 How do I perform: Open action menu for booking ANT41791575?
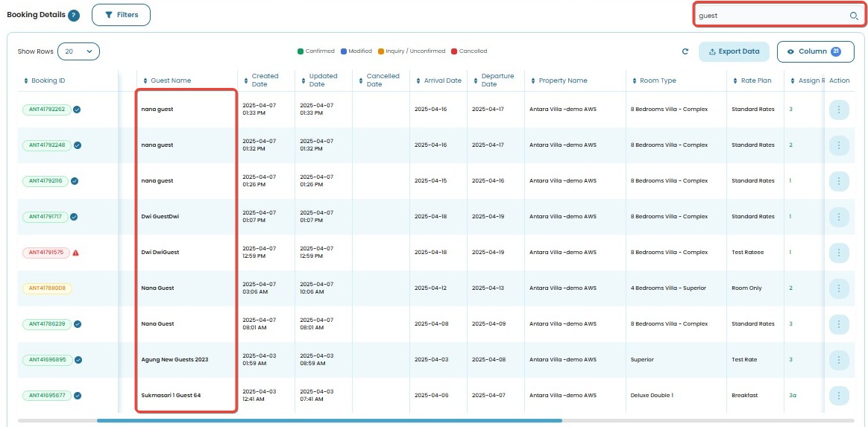click(839, 253)
